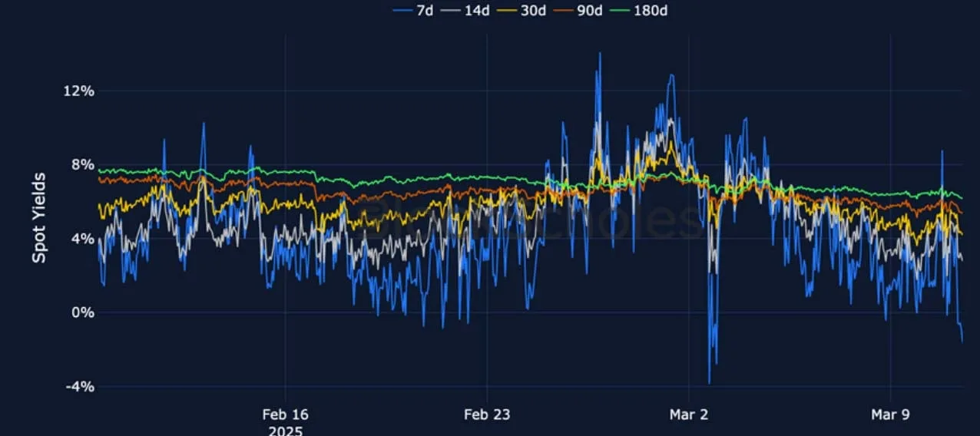Viewport: 980px width, 436px height.
Task: Click the Mar 2 x-axis label
Action: pyautogui.click(x=689, y=415)
